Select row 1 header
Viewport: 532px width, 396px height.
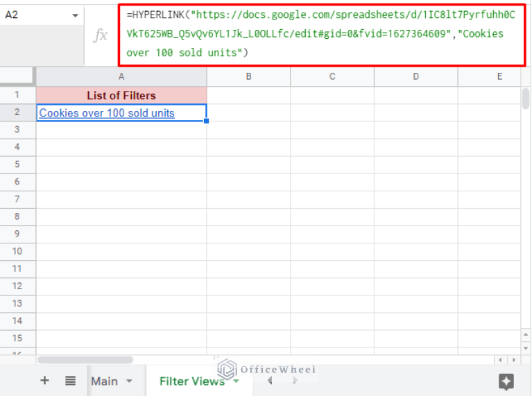17,95
